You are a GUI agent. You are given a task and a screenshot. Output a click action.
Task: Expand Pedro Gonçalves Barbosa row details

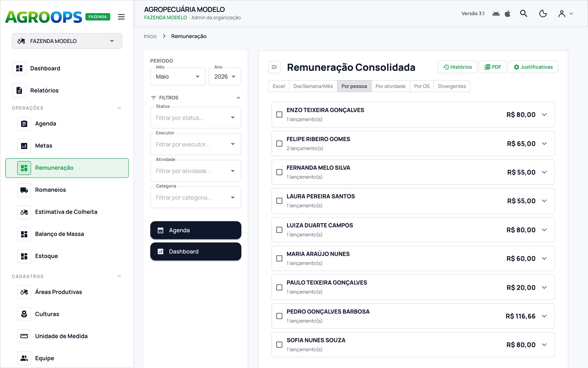[544, 316]
